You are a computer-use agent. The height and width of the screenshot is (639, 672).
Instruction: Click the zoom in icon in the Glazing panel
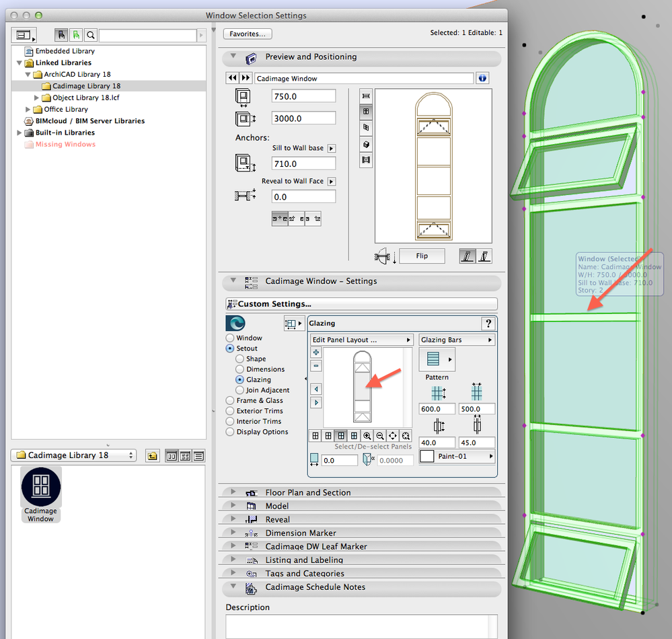(x=367, y=435)
